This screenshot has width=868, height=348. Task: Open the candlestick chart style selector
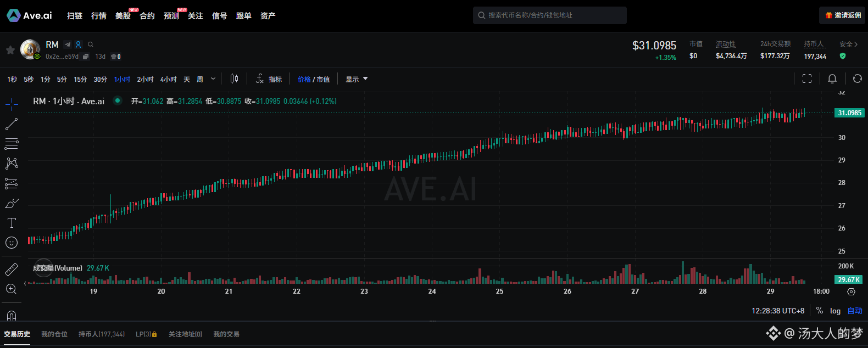(234, 79)
